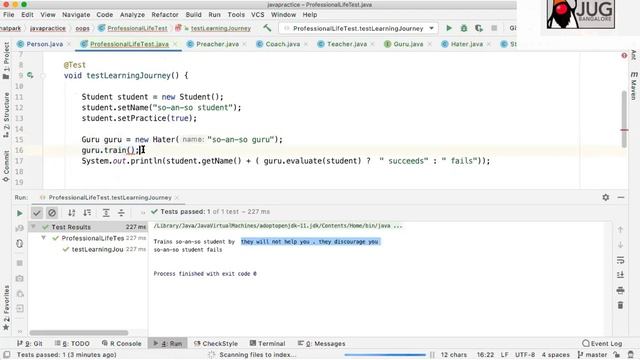Viewport: 640px width, 360px height.
Task: Run the test with the toolbar play icon
Action: [x=449, y=28]
